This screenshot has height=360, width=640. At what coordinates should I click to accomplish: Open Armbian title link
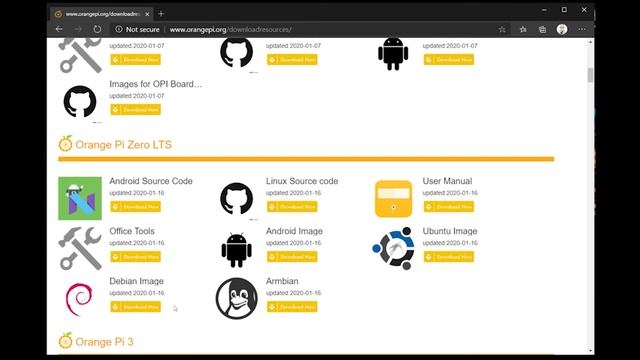282,281
